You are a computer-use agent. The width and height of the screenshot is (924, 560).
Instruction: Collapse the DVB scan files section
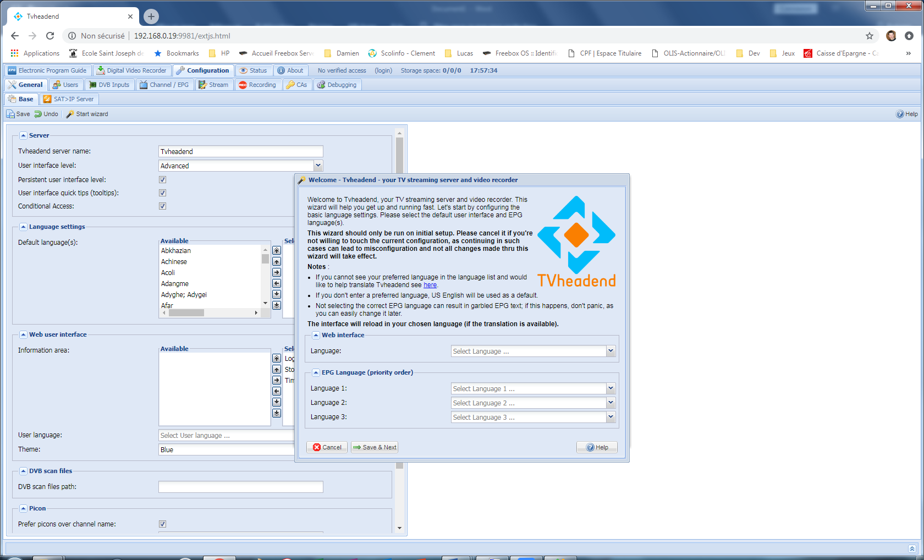(x=24, y=471)
